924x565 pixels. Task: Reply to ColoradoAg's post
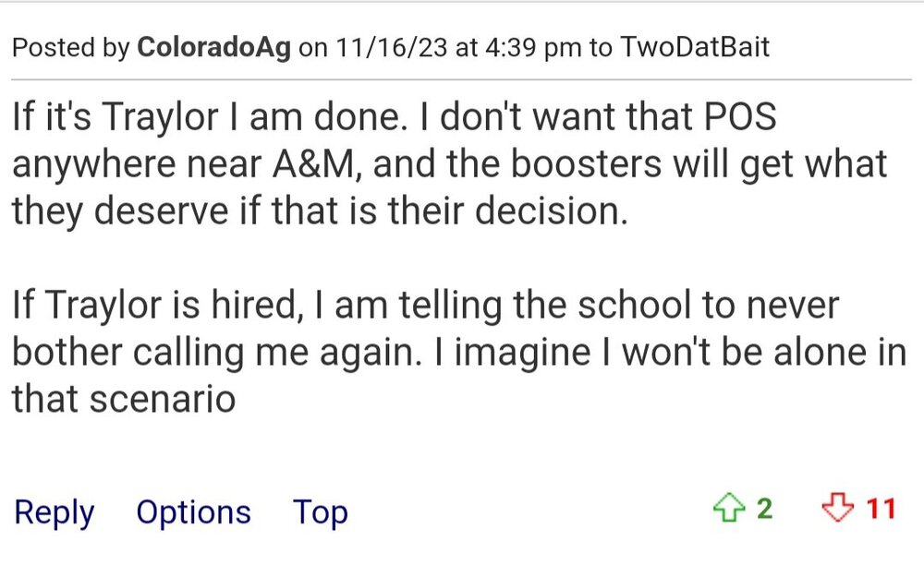pyautogui.click(x=54, y=512)
